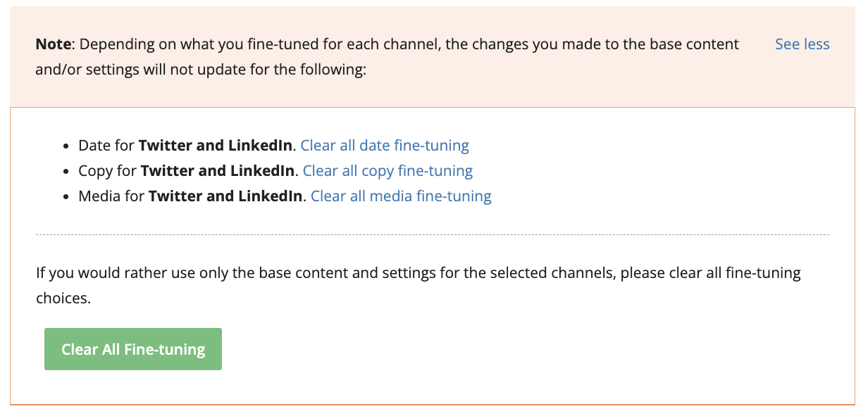This screenshot has width=868, height=411.
Task: Click the bullet point before Media for
Action: pyautogui.click(x=66, y=197)
